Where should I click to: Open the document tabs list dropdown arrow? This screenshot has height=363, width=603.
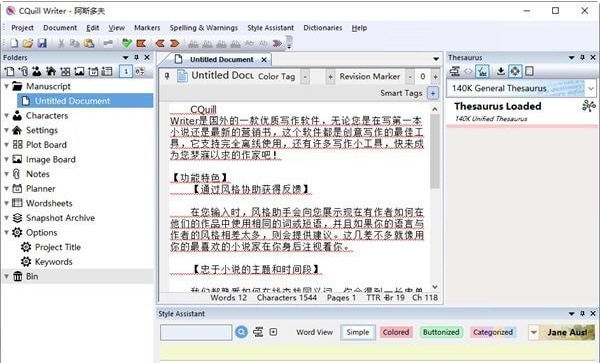click(436, 59)
